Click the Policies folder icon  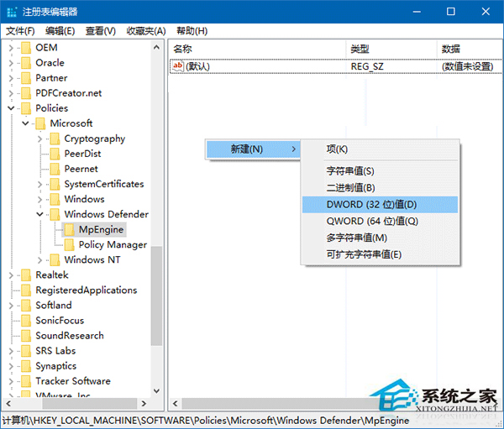pos(26,108)
